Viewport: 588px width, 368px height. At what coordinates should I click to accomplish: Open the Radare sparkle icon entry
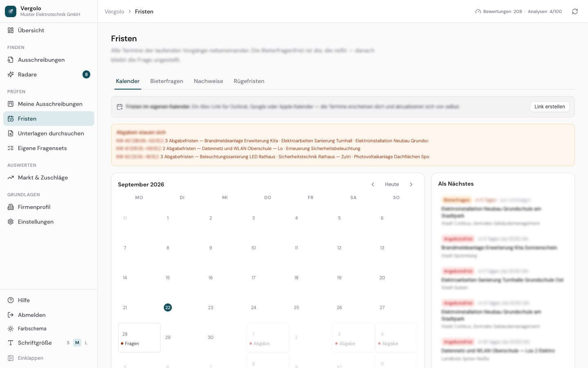tap(11, 74)
